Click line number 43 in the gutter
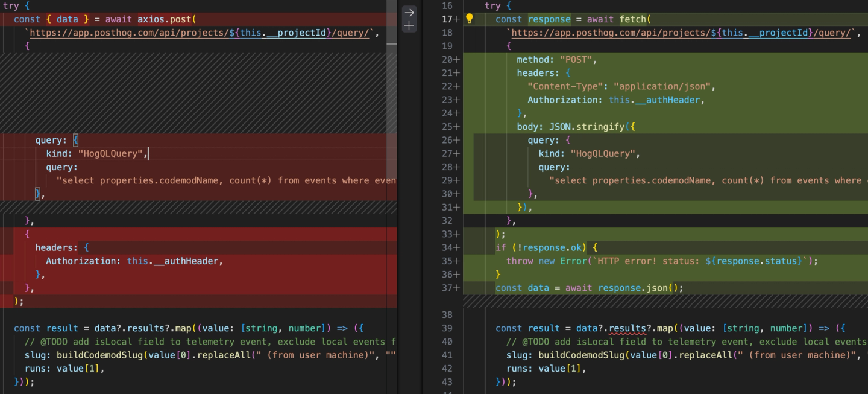The width and height of the screenshot is (868, 394). (447, 382)
